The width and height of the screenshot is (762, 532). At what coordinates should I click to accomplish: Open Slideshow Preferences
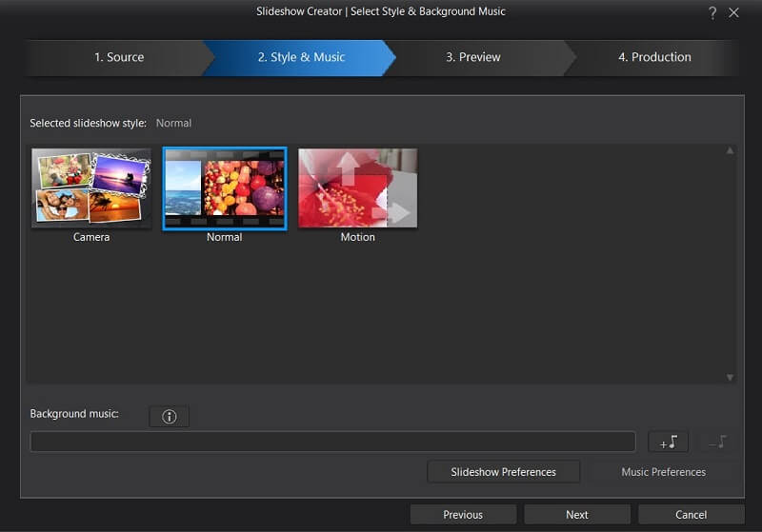(504, 472)
